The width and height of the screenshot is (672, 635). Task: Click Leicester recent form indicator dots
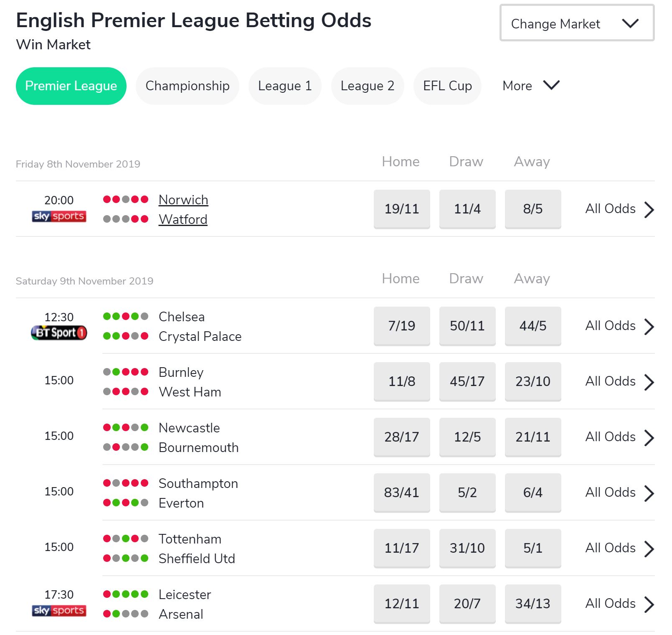[125, 594]
